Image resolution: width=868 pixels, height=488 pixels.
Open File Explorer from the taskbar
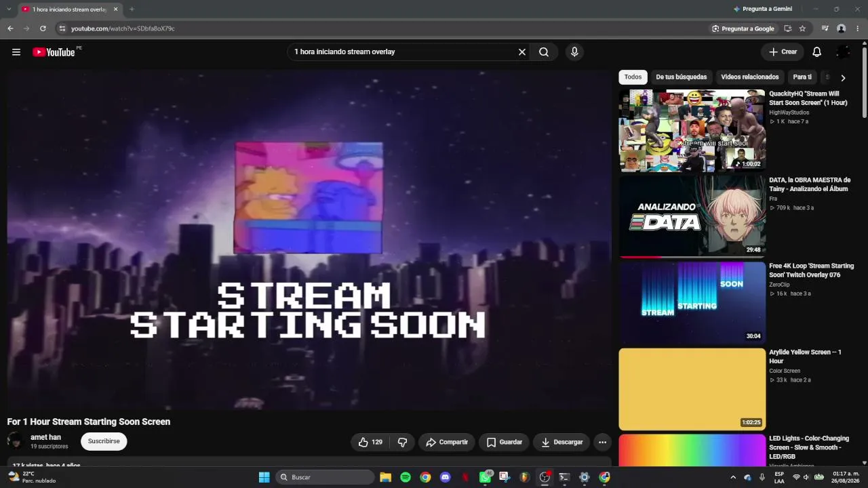pos(385,477)
